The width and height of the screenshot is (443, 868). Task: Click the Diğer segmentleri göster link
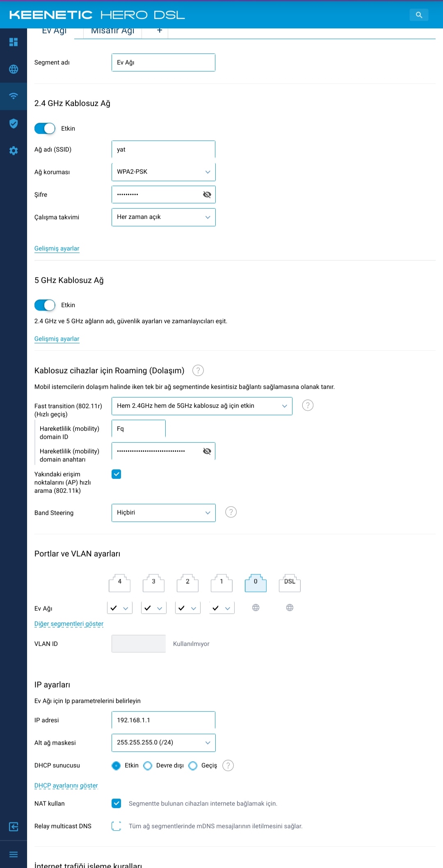pos(69,624)
